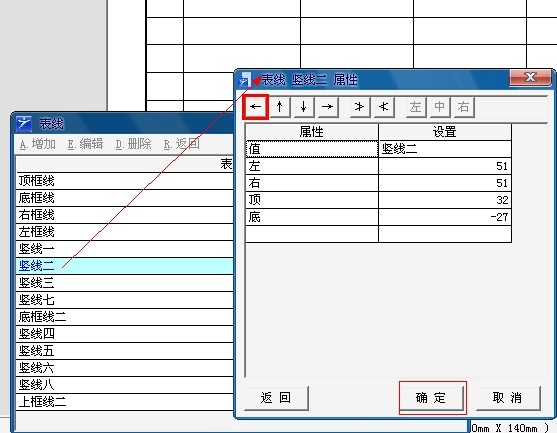Click the move-left arrow icon
The image size is (557, 433).
tap(255, 107)
